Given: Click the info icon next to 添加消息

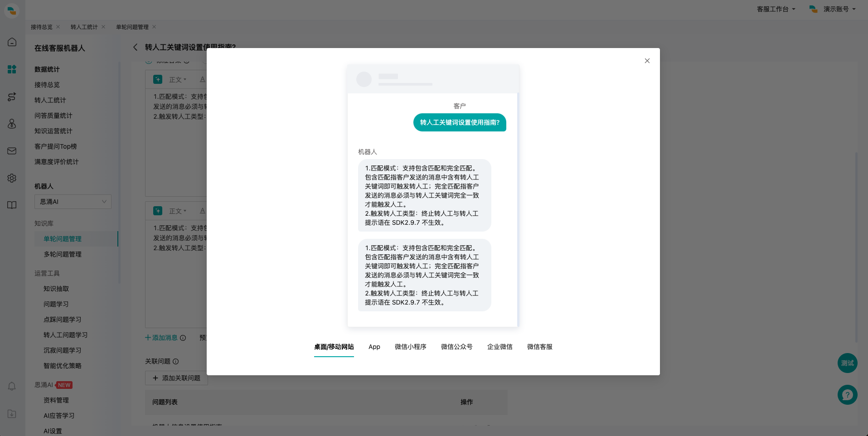Looking at the screenshot, I should pos(183,338).
